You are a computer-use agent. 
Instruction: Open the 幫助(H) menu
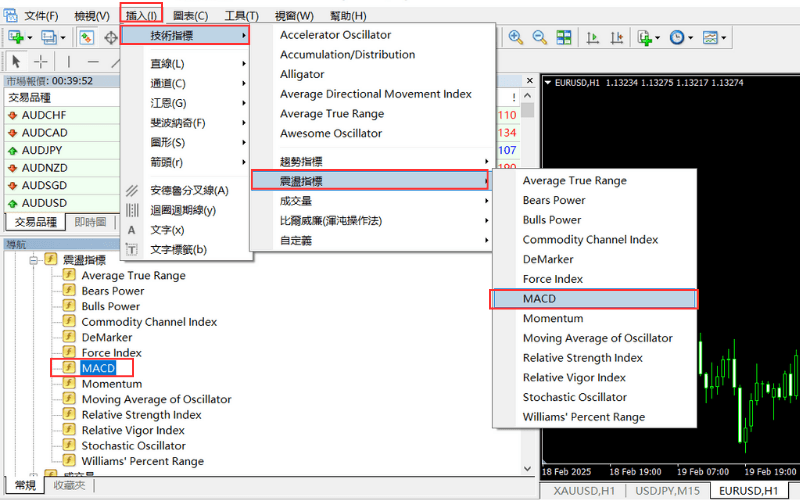pos(348,16)
